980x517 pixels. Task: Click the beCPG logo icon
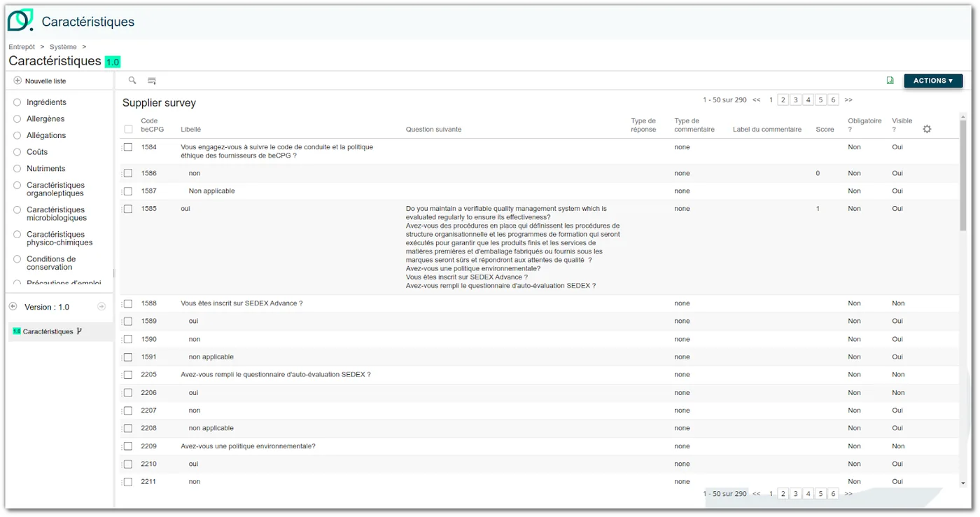20,20
